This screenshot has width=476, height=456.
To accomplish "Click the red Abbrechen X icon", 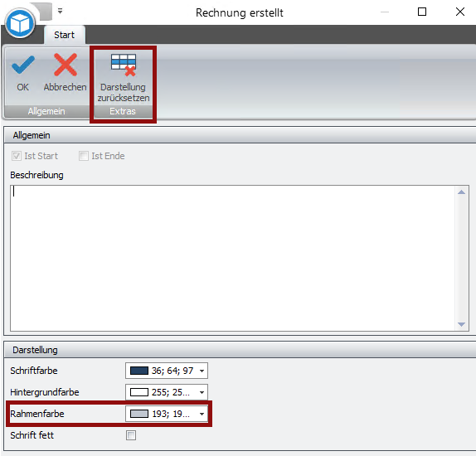I will tap(66, 65).
